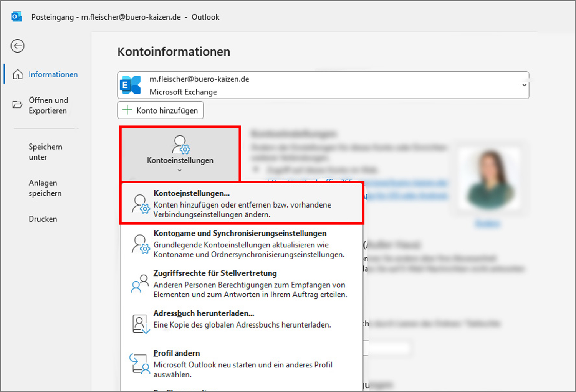Click the Profil ändern icon
The image size is (576, 392).
[139, 363]
